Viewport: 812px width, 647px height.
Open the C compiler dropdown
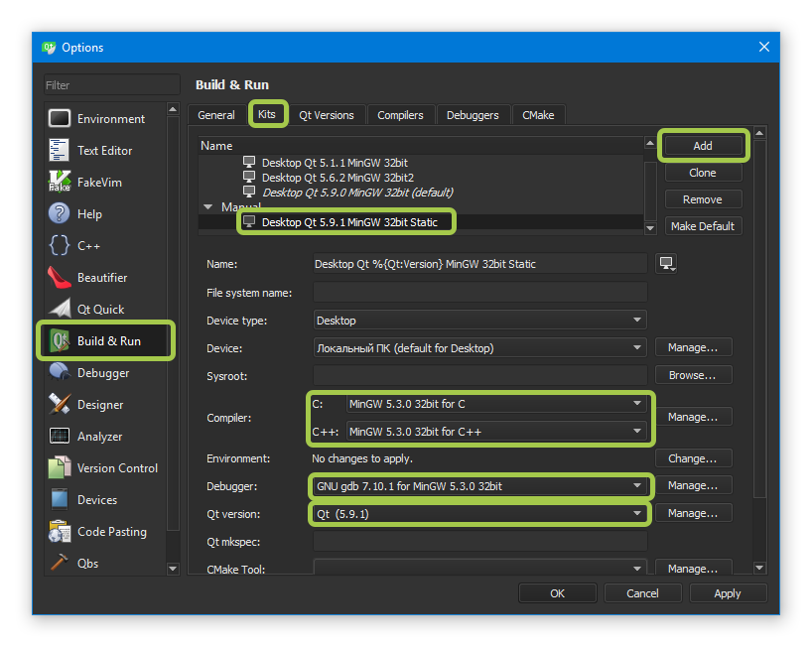click(496, 404)
